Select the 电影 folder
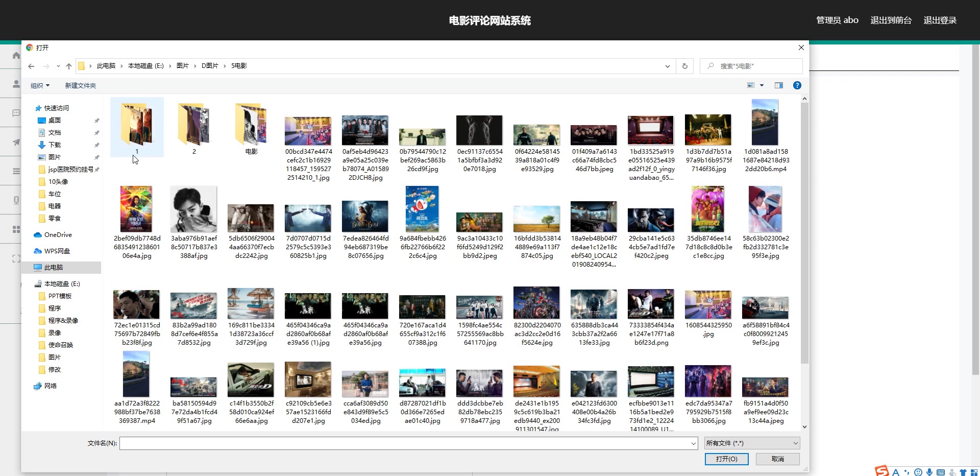The height and width of the screenshot is (476, 980). 251,128
